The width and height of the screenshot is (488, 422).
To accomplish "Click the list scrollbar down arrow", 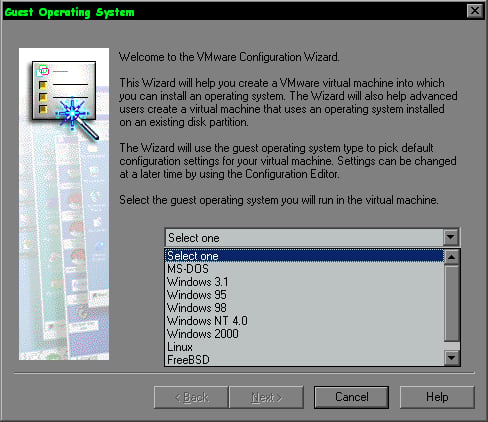I will [x=452, y=358].
